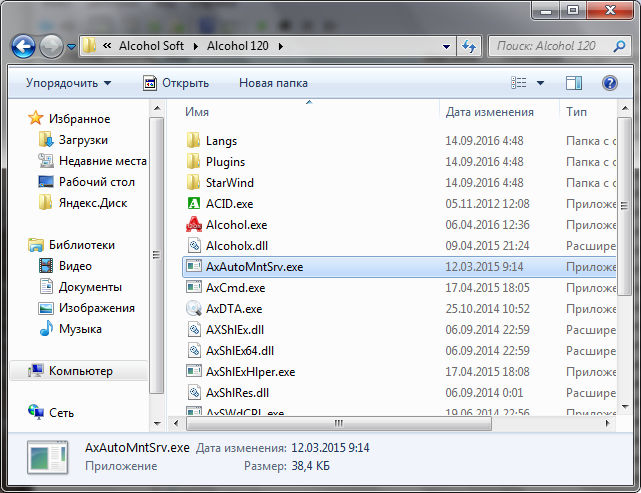641x493 pixels.
Task: Click scroll-down arrow of navigation pane scrollbar
Action: pos(157,424)
